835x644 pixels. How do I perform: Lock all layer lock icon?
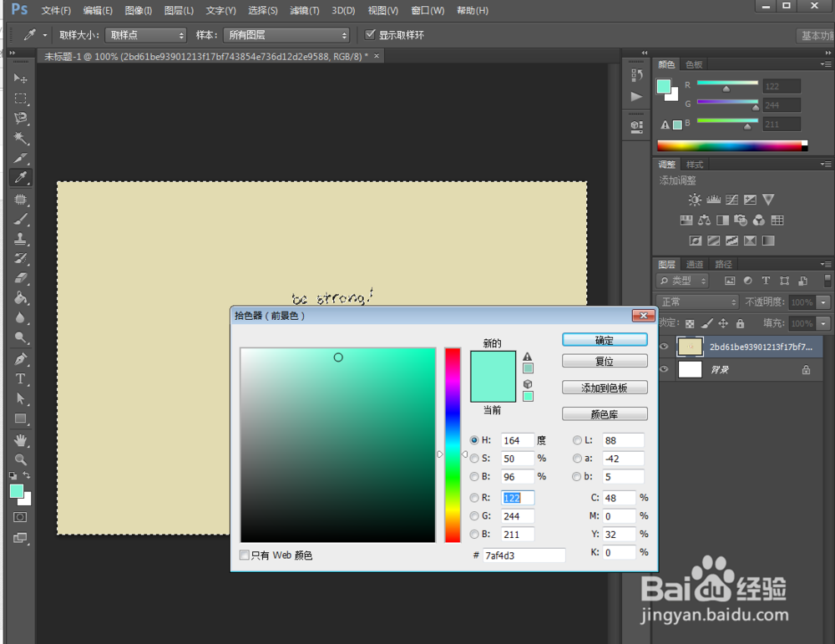coord(740,323)
